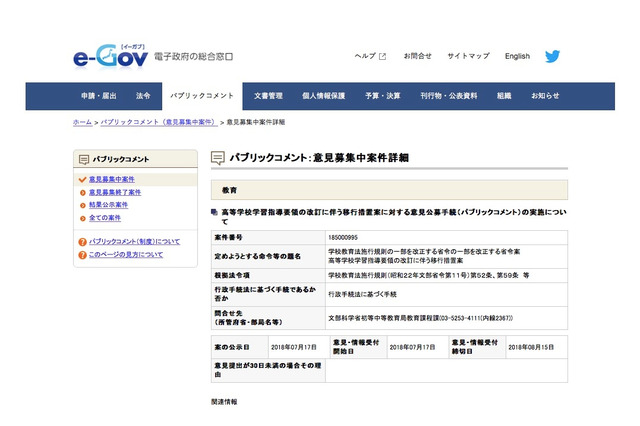Viewport: 640px width, 426px height.
Task: Click the orange arrow bullet beside 全ての案件
Action: (x=82, y=218)
